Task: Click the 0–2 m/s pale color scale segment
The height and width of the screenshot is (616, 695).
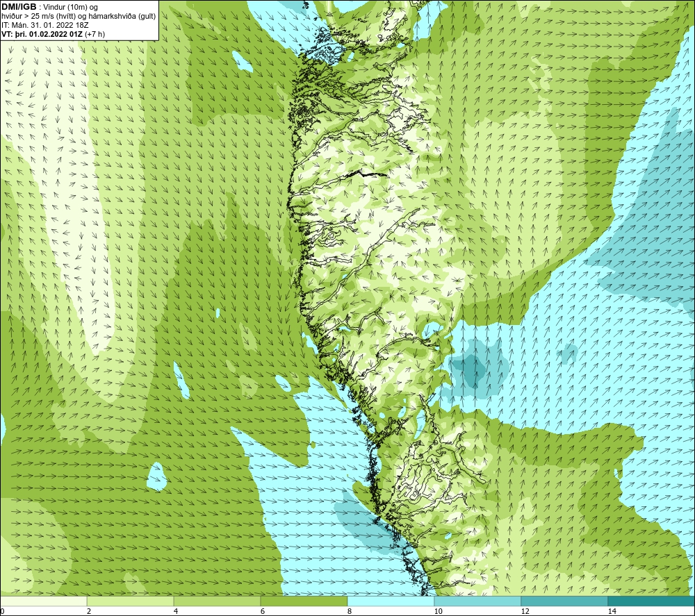Action: click(43, 601)
